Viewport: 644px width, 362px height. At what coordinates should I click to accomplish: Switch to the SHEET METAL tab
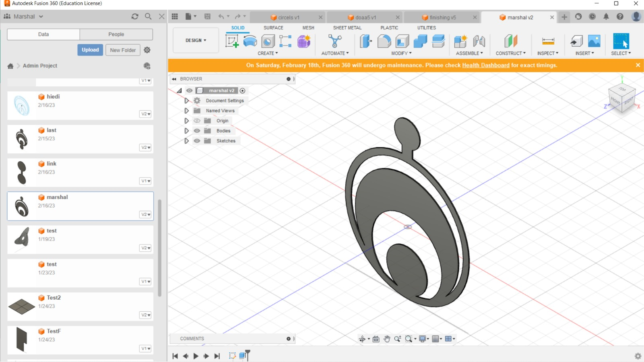[347, 28]
